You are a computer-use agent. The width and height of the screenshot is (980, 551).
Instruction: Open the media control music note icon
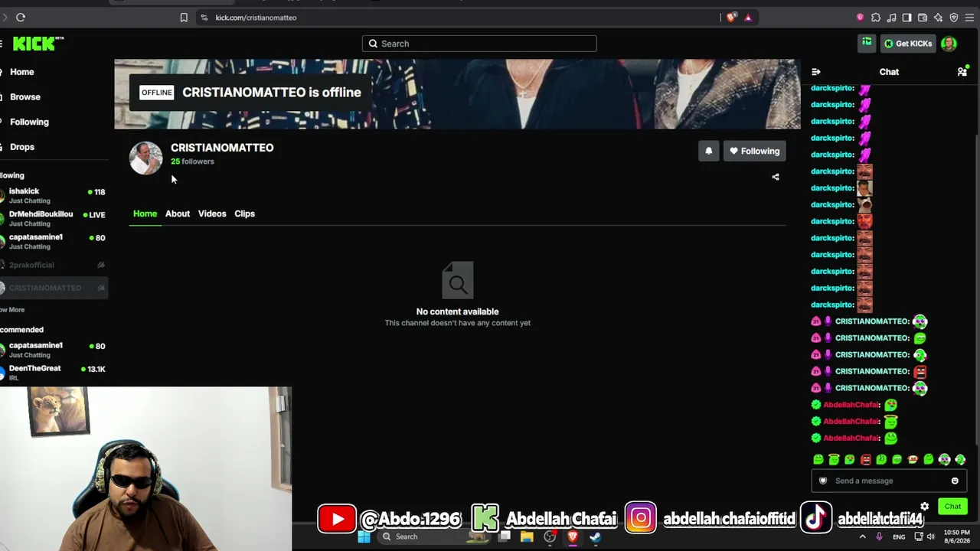[x=891, y=18]
